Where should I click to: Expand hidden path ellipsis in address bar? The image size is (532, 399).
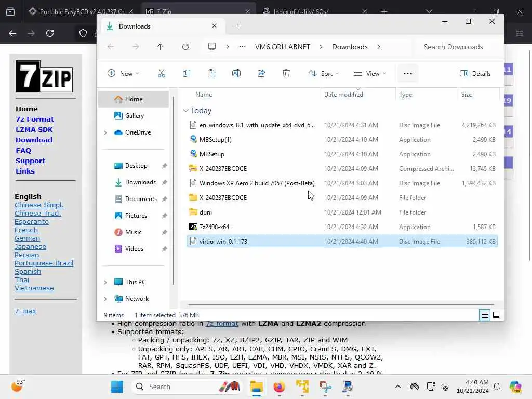[242, 46]
